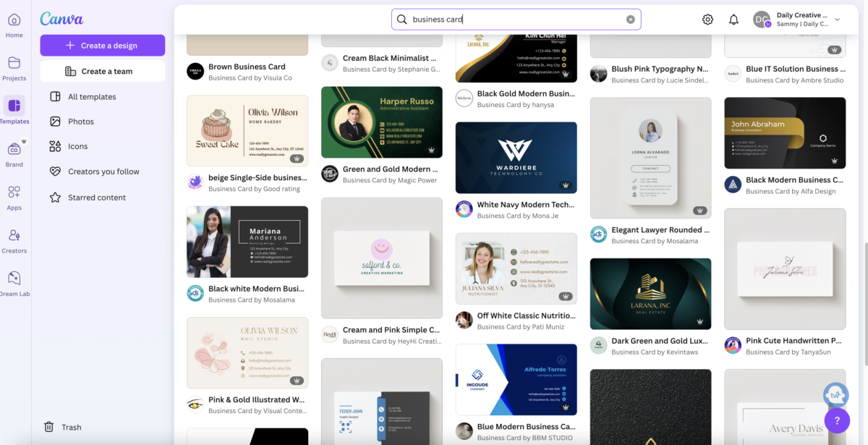
Task: Open Harper Russo green gold template
Action: [x=382, y=122]
